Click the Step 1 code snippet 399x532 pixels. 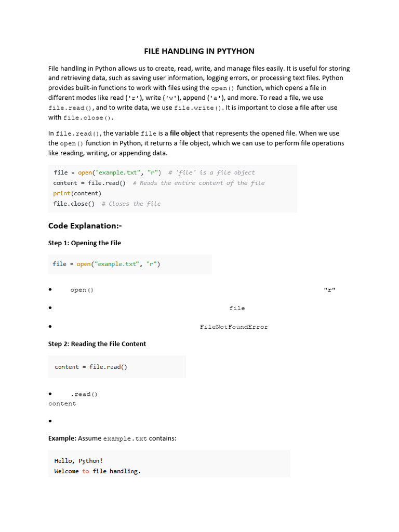pos(107,264)
